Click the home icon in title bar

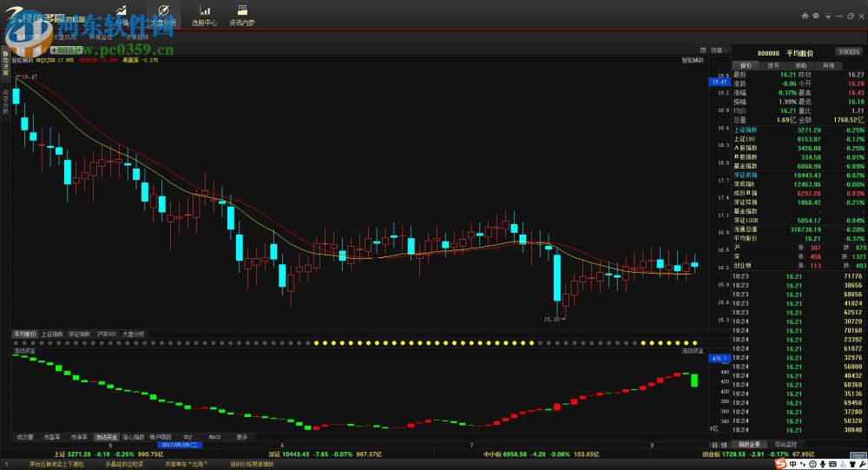click(805, 17)
